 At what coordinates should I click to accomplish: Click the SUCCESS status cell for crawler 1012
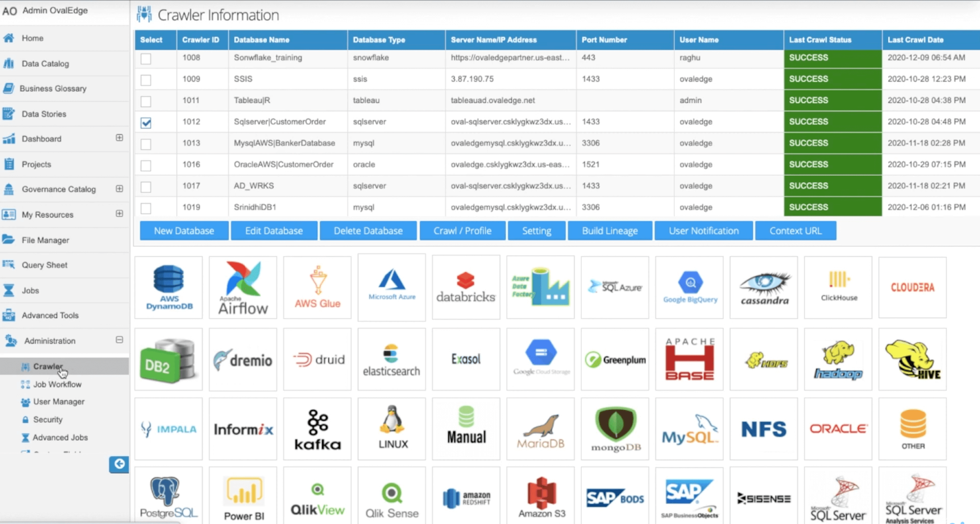pyautogui.click(x=832, y=122)
